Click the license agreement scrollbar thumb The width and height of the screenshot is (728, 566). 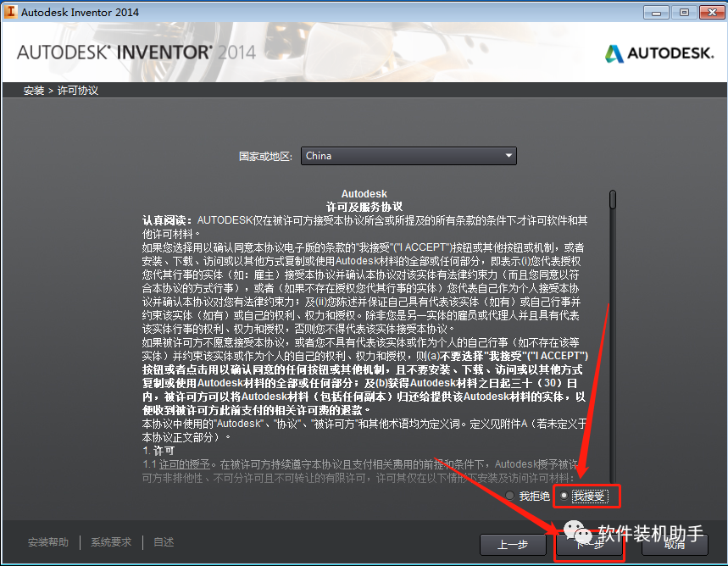click(x=613, y=200)
